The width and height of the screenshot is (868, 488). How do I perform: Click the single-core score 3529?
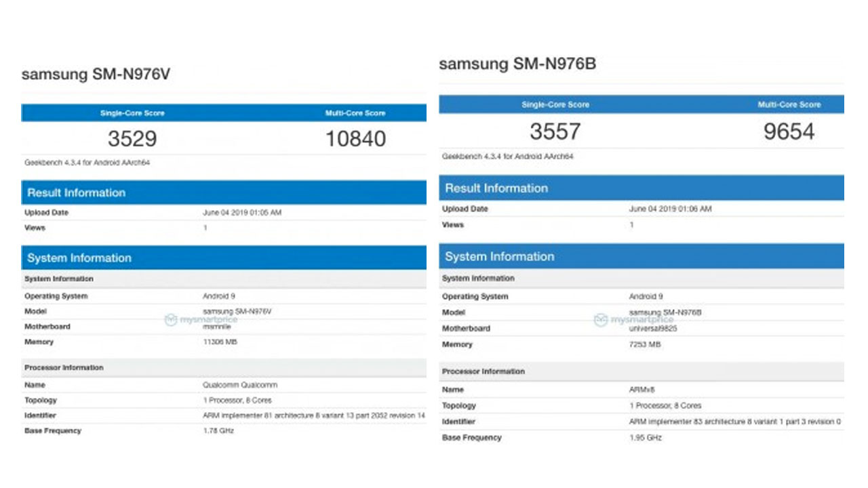point(132,139)
